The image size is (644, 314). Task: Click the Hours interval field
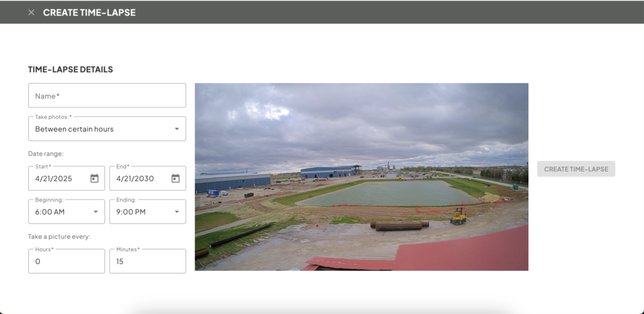(x=67, y=261)
